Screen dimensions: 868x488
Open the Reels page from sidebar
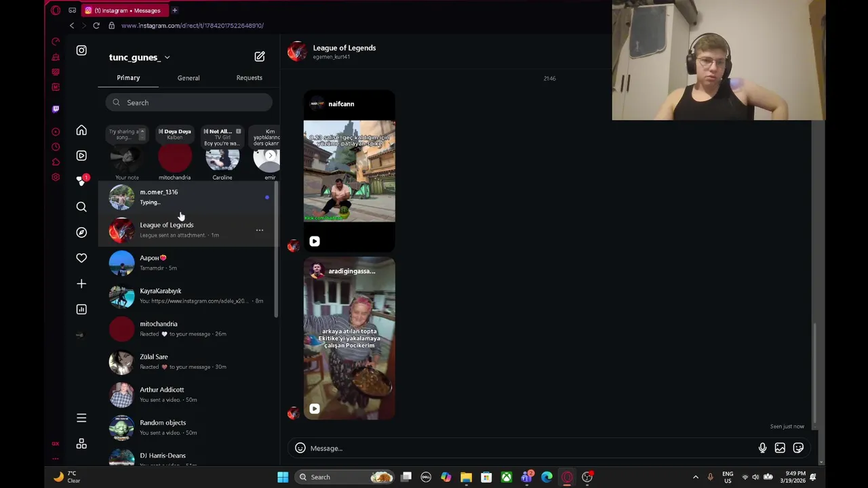point(81,156)
